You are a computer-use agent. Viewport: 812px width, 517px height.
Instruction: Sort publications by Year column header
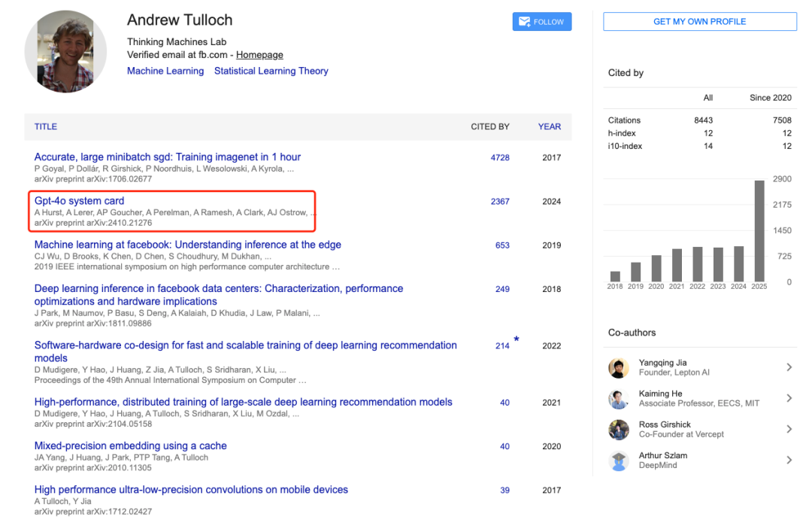tap(549, 126)
